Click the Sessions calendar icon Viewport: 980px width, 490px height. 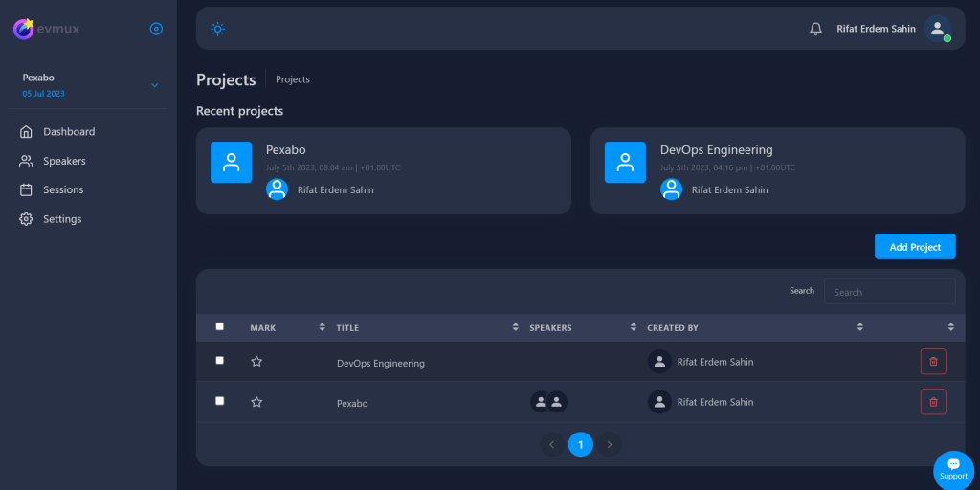26,190
